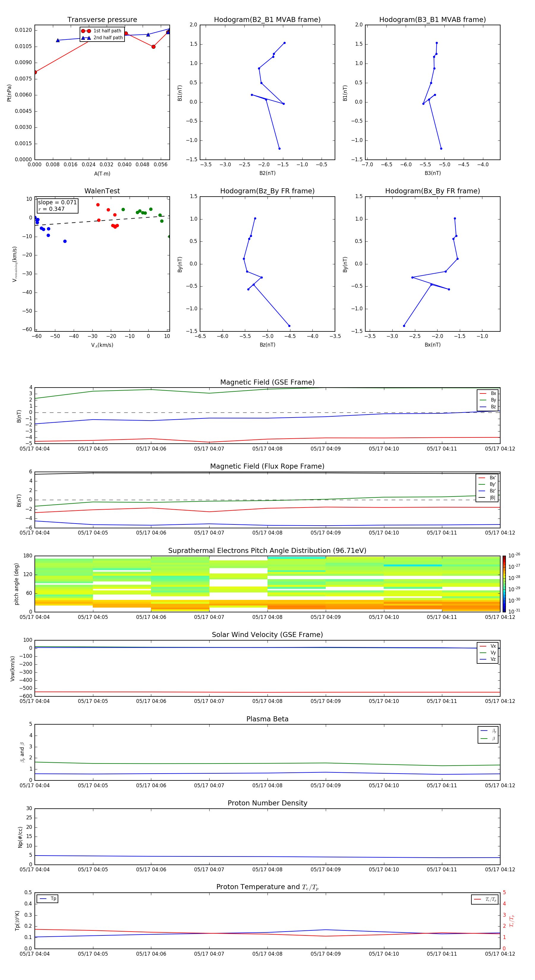
Task: Click the 'Bx(nT)' x-axis label
Action: tap(432, 345)
